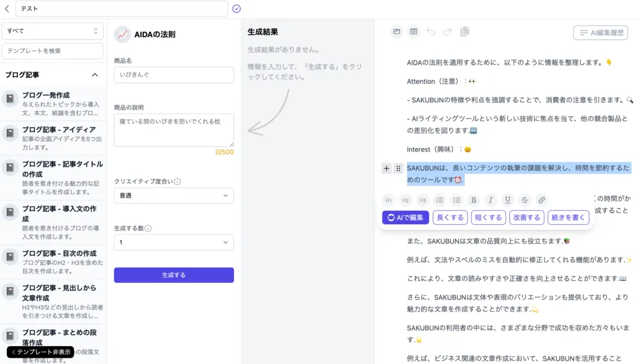Show info for 生成する数
This screenshot has width=639, height=364.
pyautogui.click(x=148, y=229)
